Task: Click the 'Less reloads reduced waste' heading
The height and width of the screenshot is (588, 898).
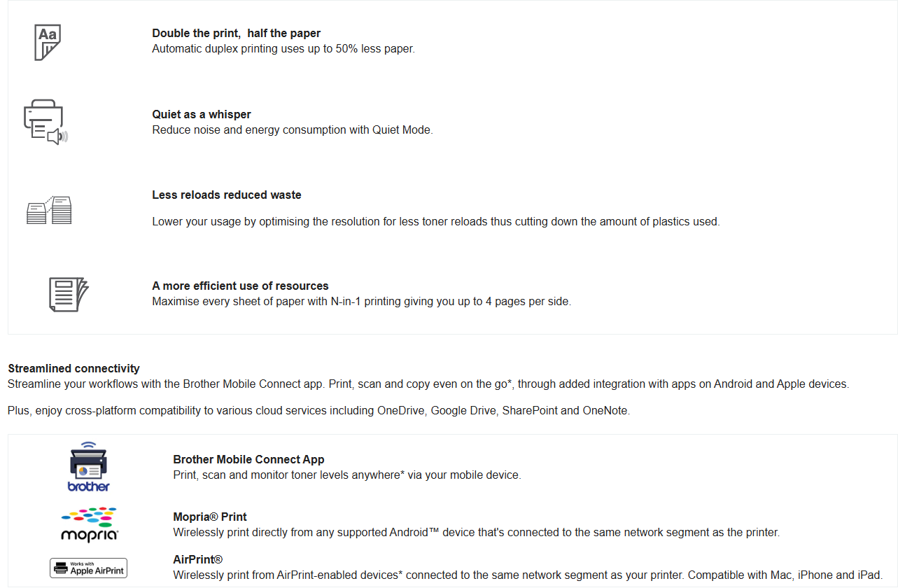Action: (x=227, y=195)
